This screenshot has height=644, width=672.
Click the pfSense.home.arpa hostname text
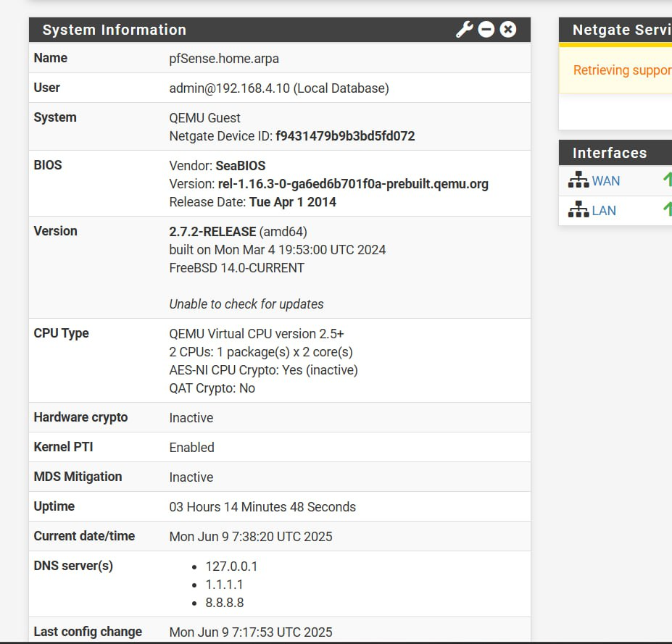[224, 58]
